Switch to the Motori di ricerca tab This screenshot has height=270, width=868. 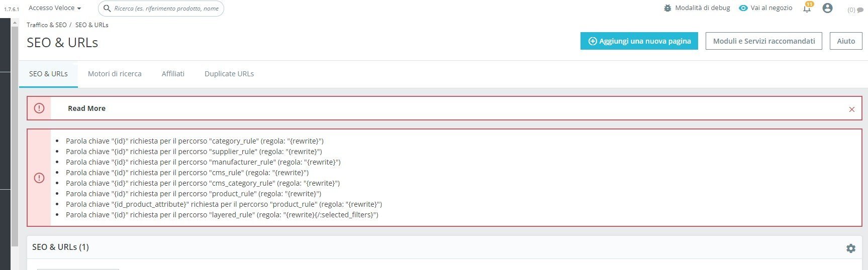[x=115, y=74]
